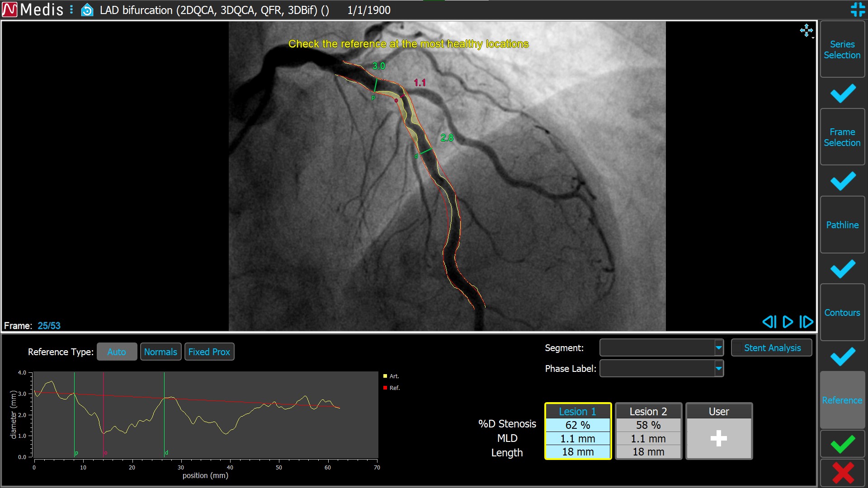Cancel analysis with red X
This screenshot has width=868, height=488.
point(843,473)
